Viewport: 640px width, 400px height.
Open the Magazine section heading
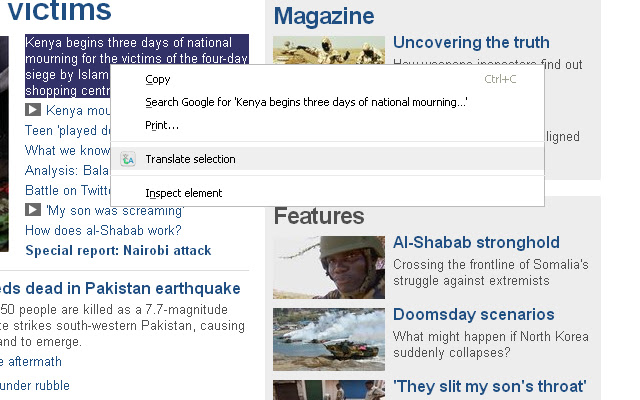(324, 16)
